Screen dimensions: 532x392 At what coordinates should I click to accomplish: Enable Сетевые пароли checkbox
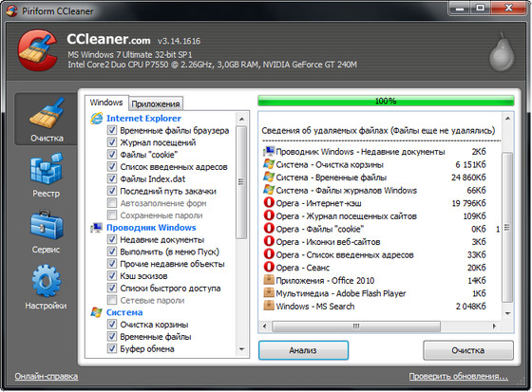pyautogui.click(x=112, y=300)
